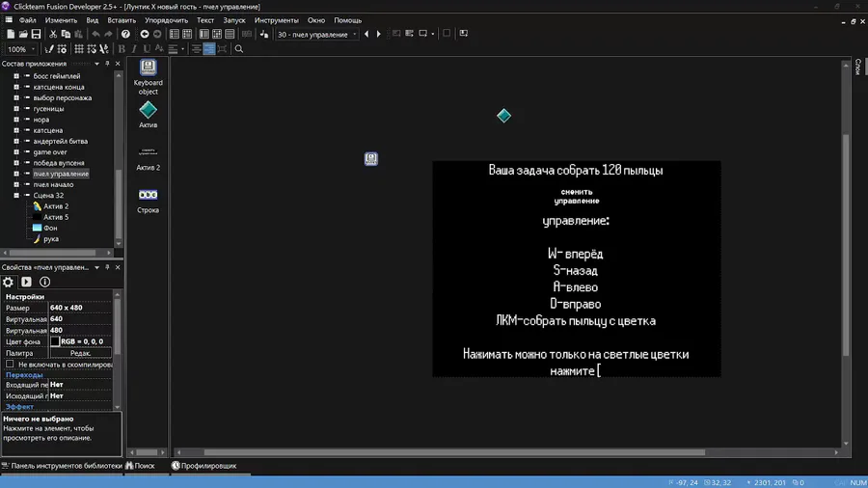Image resolution: width=868 pixels, height=488 pixels.
Task: Click the Редак. palette button
Action: 80,353
